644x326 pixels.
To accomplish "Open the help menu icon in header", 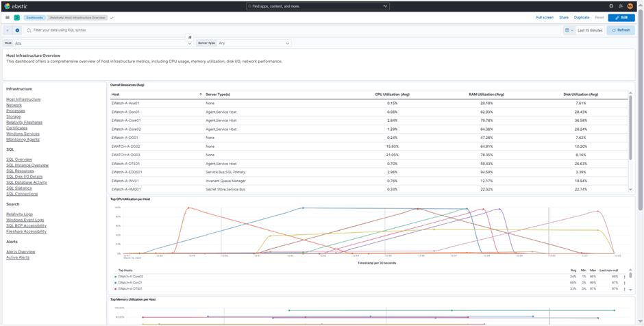I will (611, 6).
